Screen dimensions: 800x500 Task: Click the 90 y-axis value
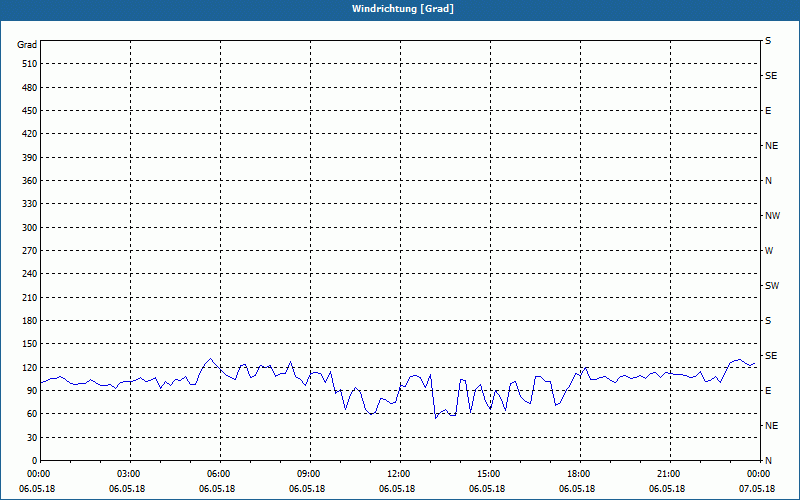pos(32,391)
